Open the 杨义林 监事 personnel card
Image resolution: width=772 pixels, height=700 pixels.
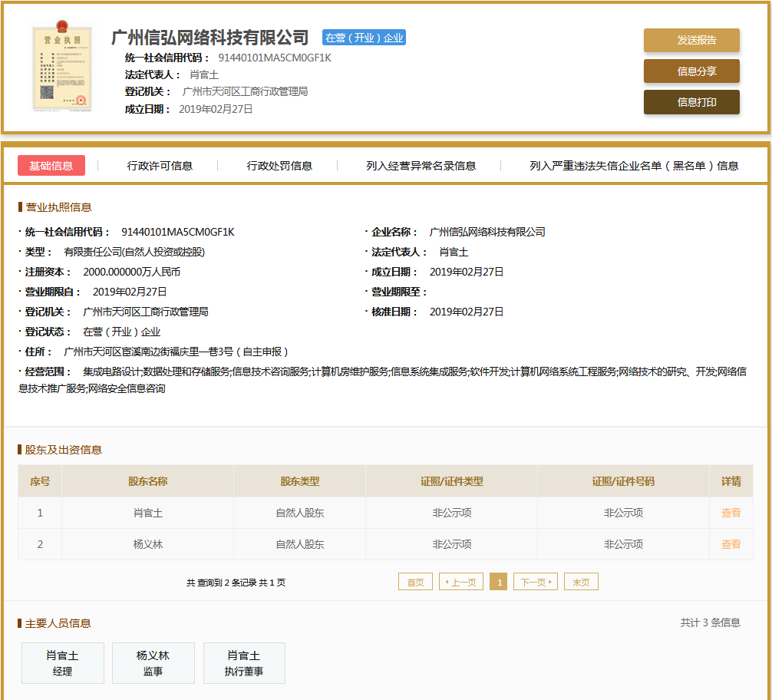(x=153, y=663)
